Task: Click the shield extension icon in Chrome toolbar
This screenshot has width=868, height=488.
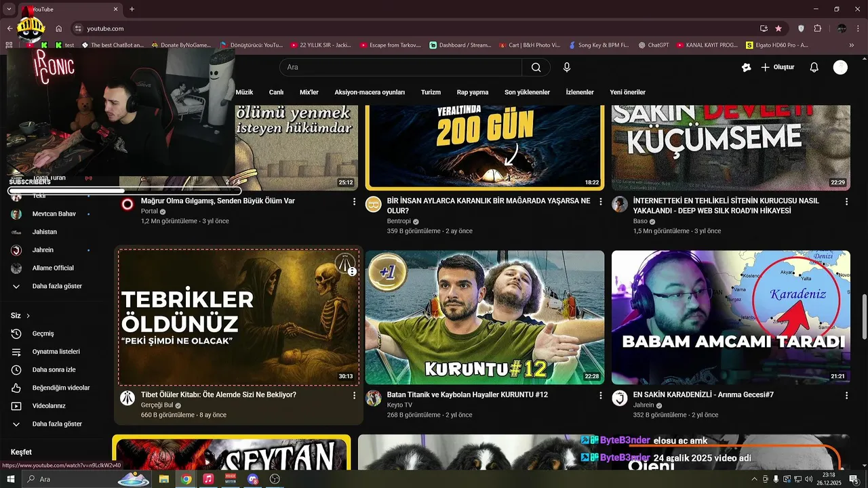Action: point(801,28)
